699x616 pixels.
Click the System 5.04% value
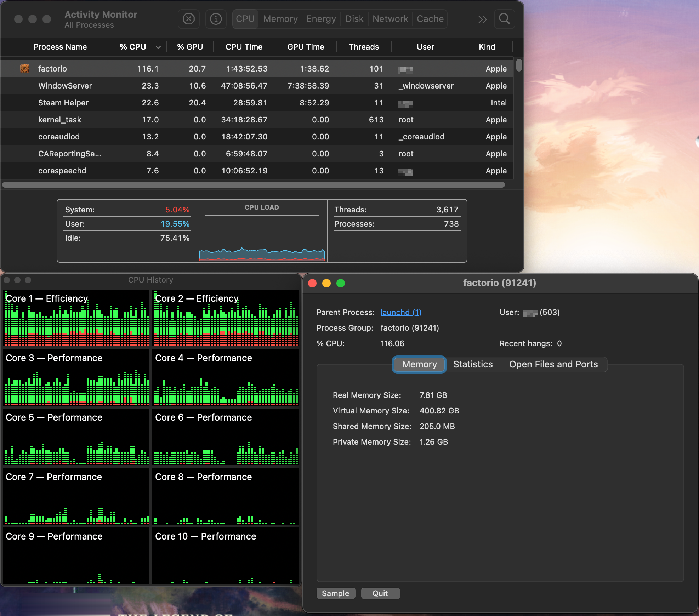tap(177, 210)
